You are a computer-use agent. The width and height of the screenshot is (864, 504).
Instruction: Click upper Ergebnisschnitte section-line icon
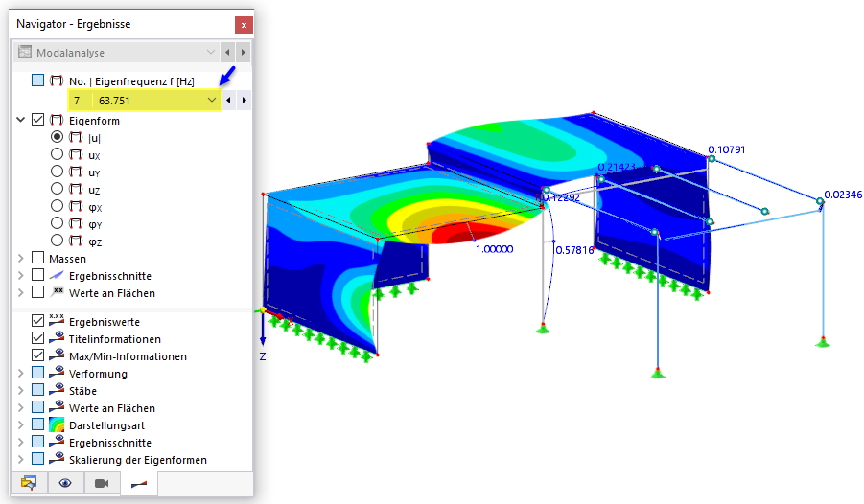[57, 275]
